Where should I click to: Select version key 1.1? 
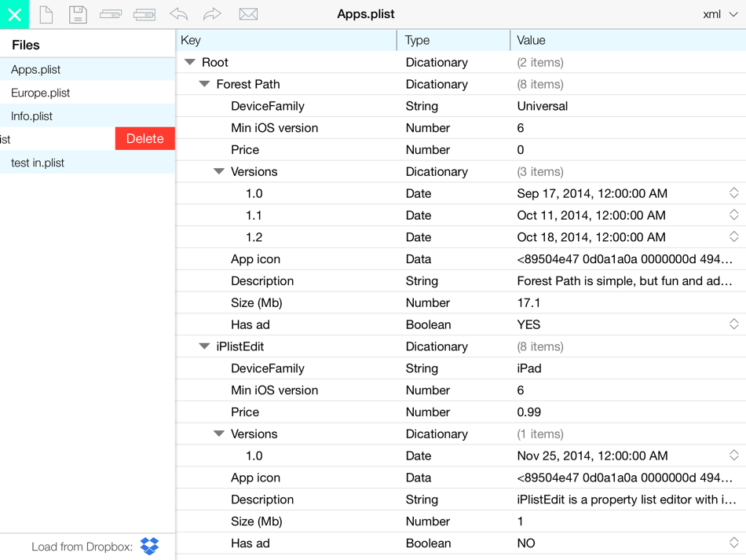[254, 215]
